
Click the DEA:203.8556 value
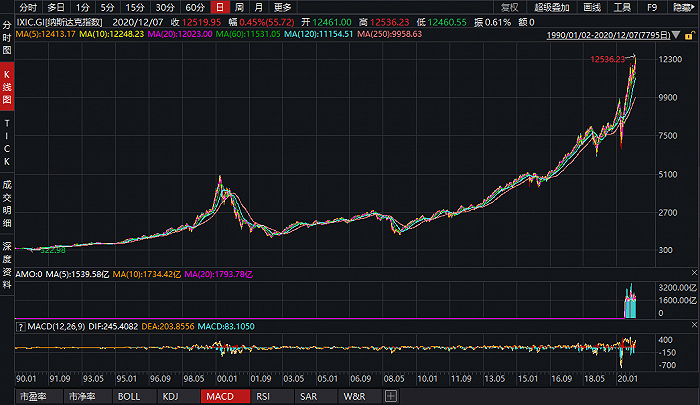[x=168, y=326]
